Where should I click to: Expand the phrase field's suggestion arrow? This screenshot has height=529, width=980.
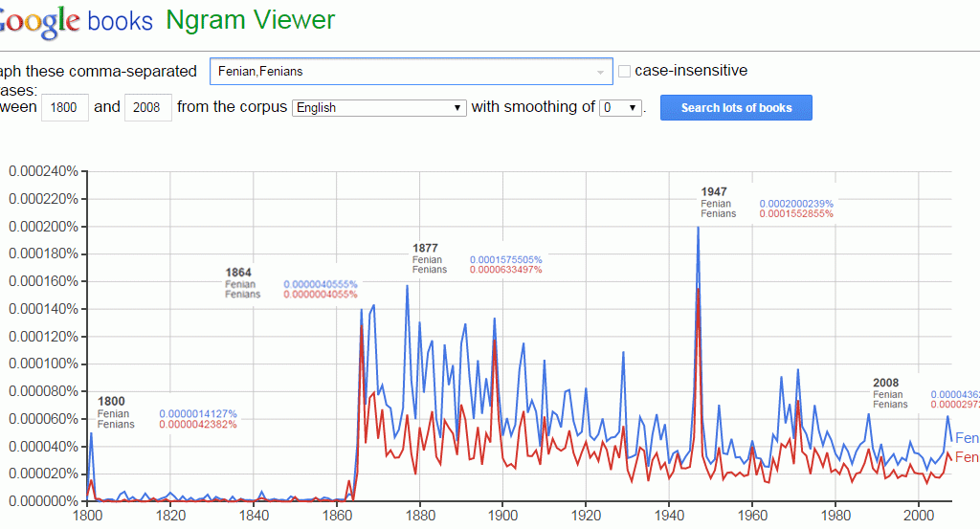click(601, 72)
